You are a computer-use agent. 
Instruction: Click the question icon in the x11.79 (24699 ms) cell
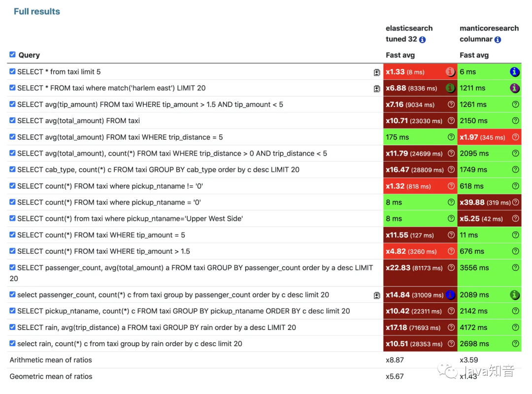451,153
